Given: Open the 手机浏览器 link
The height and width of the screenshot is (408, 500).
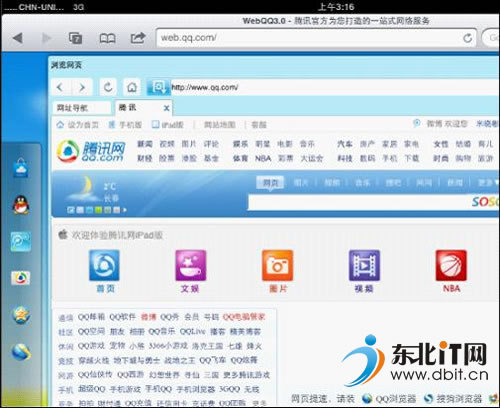Looking at the screenshot, I should (x=195, y=389).
